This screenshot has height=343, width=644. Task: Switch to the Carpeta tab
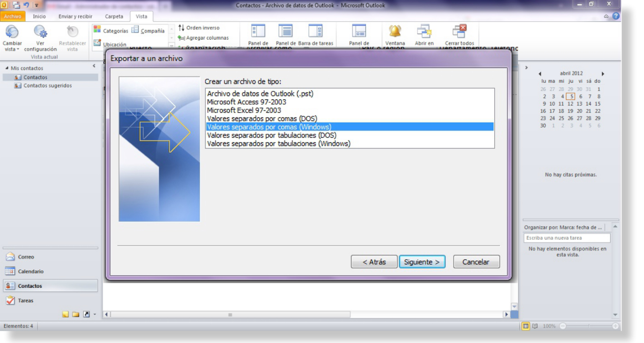coord(114,16)
